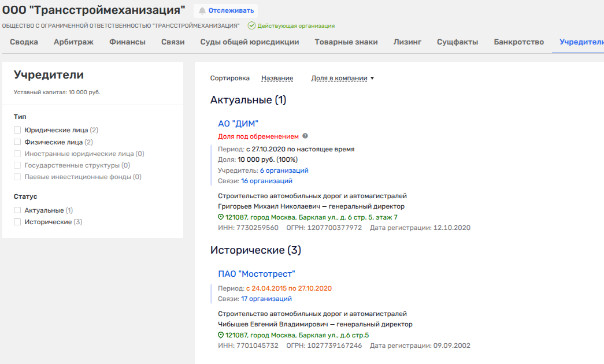The width and height of the screenshot is (604, 364).
Task: Click the info icon beside Доля под обременением
Action: (305, 136)
